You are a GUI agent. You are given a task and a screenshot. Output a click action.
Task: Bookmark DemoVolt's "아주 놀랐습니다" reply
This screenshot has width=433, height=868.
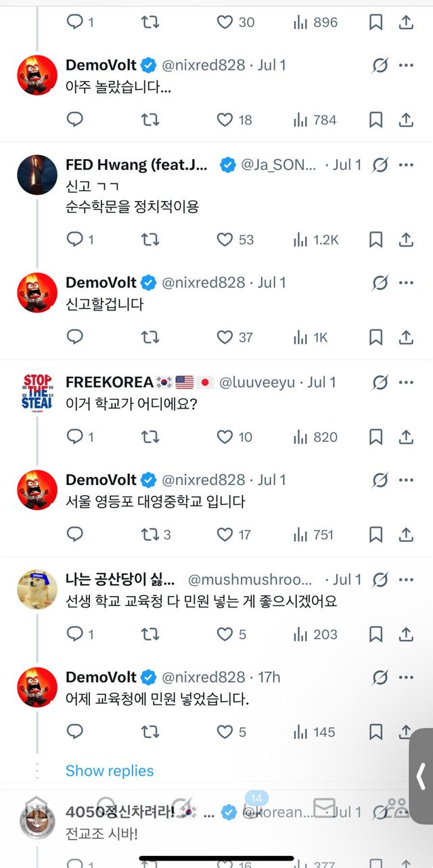click(x=376, y=120)
